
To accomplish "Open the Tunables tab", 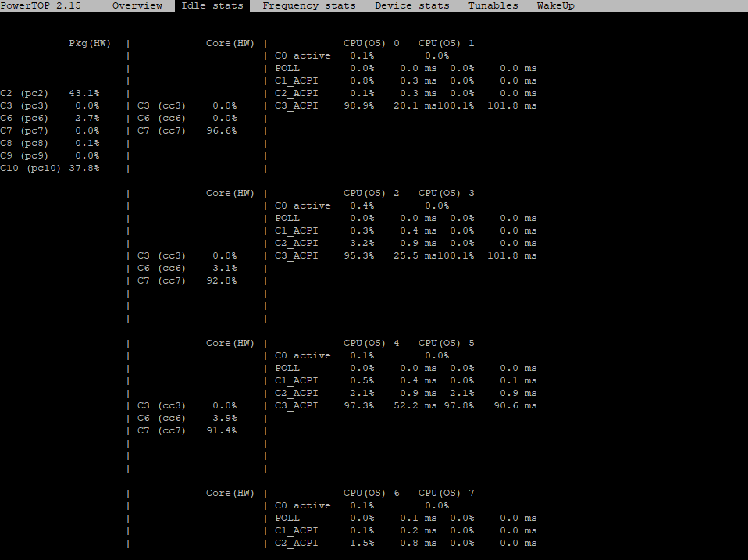I will 493,5.
